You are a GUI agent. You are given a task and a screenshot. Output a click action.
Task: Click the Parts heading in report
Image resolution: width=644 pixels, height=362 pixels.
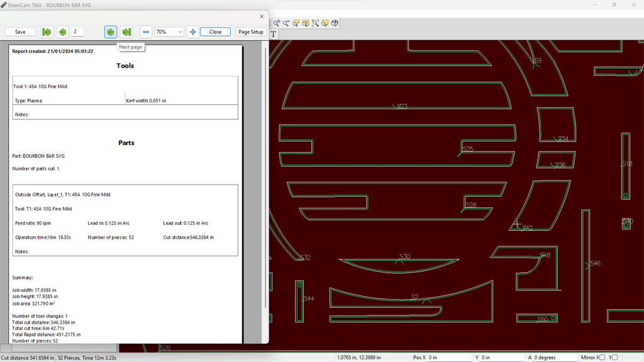tap(126, 143)
